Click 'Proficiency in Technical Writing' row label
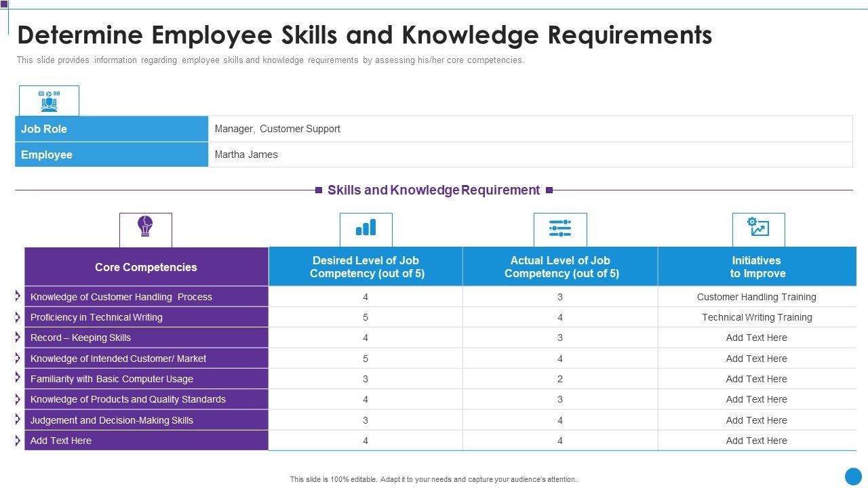The height and width of the screenshot is (488, 868). (96, 317)
